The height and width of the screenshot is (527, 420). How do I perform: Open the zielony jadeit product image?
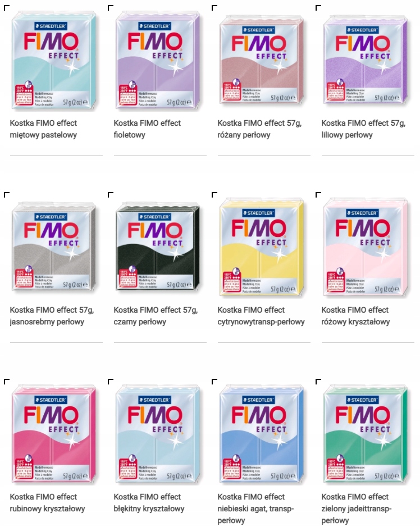click(366, 434)
